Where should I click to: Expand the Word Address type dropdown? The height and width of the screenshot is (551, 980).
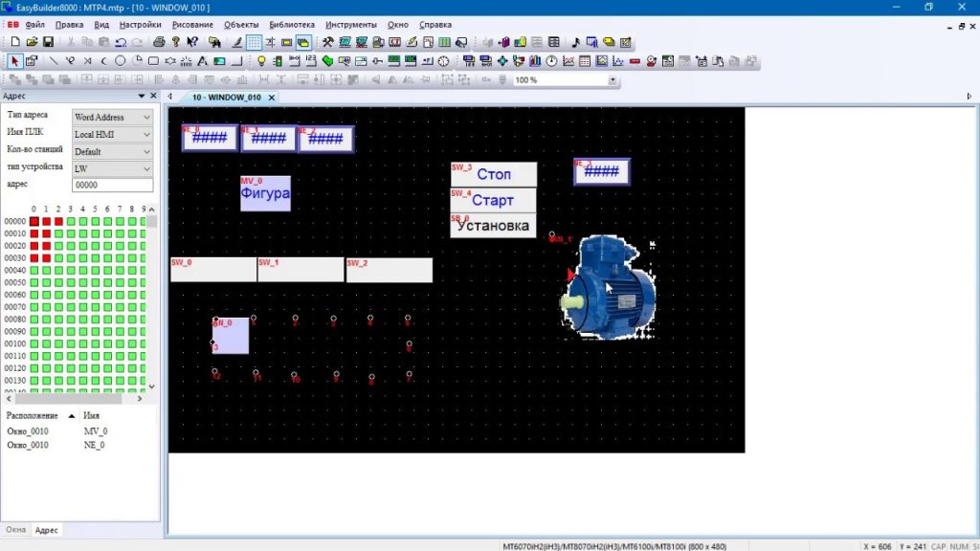pyautogui.click(x=113, y=117)
